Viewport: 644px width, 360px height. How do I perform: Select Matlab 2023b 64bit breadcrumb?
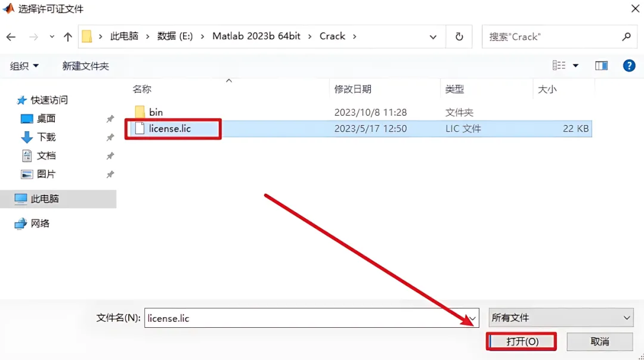(256, 36)
